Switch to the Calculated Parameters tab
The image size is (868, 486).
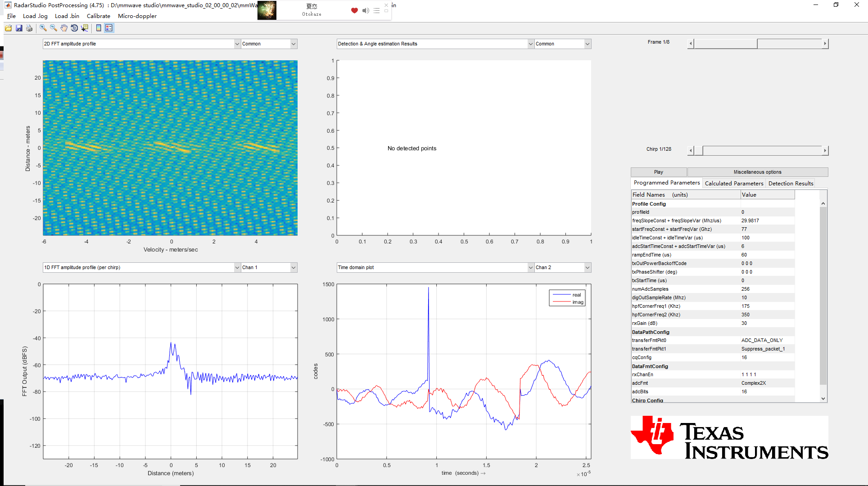point(734,183)
